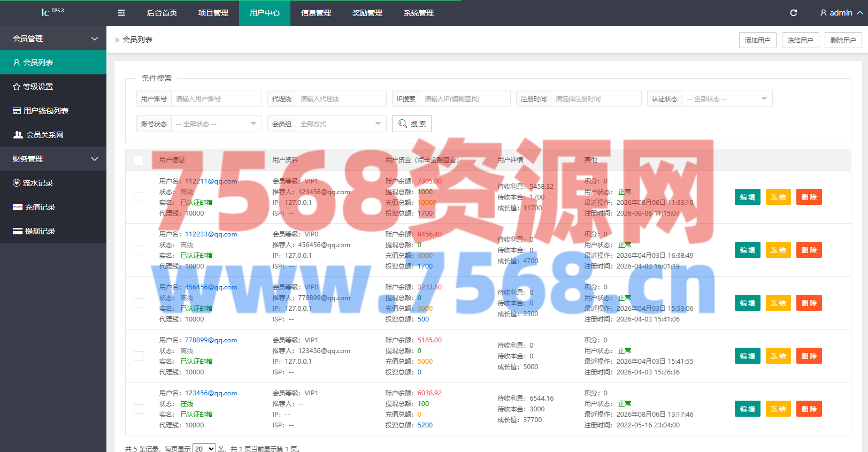Tick the select-all checkbox in table header
The image size is (868, 452).
[x=139, y=160]
